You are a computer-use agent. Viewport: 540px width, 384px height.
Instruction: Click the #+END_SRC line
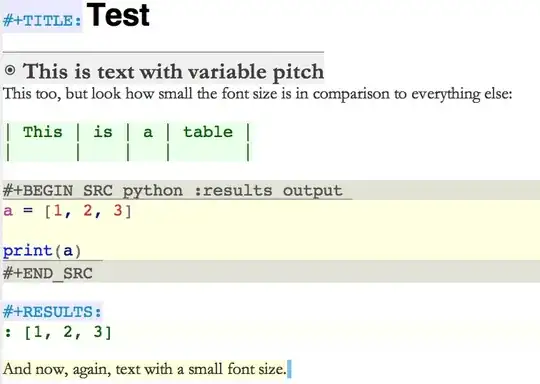click(48, 274)
